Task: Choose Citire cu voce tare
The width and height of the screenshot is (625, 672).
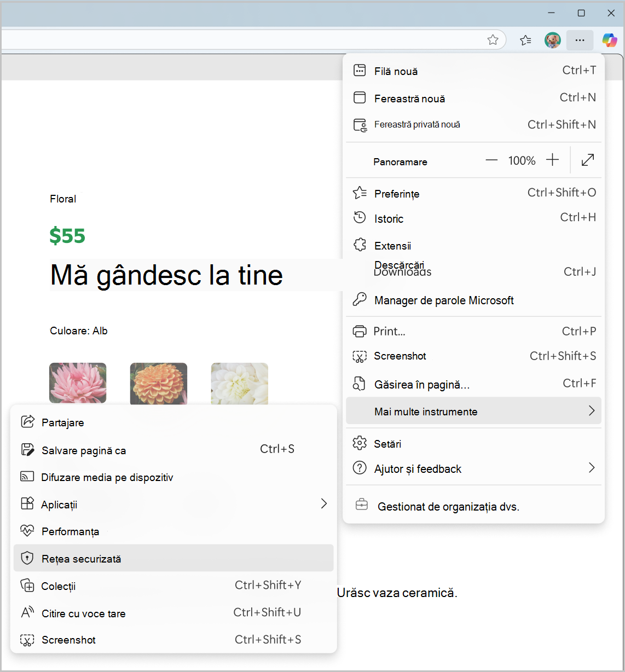Action: pos(173,613)
